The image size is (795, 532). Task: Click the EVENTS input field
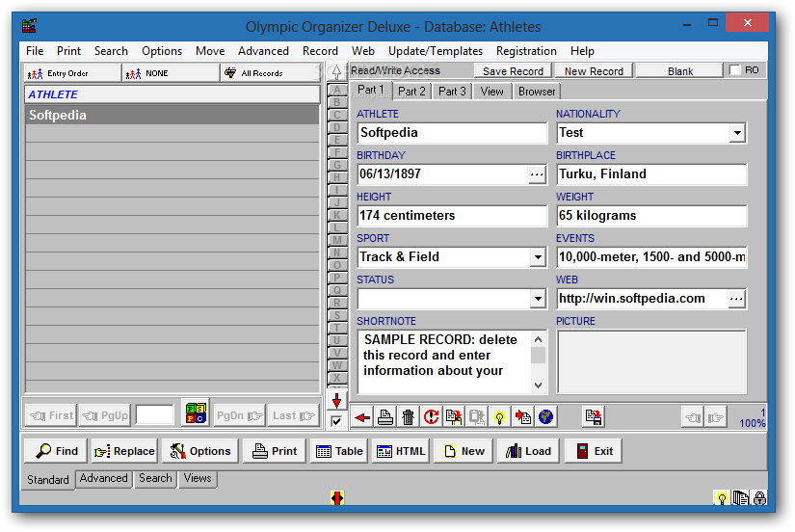(651, 257)
